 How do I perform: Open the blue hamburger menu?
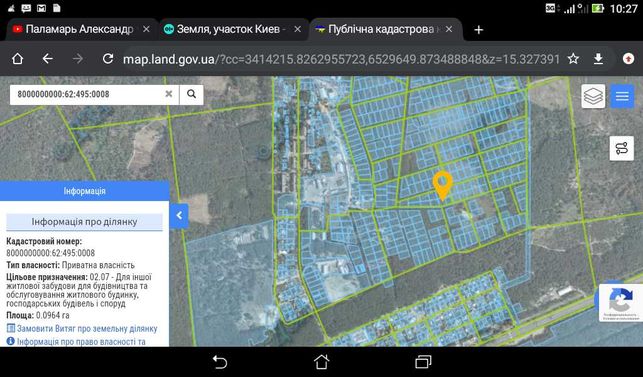pos(622,96)
